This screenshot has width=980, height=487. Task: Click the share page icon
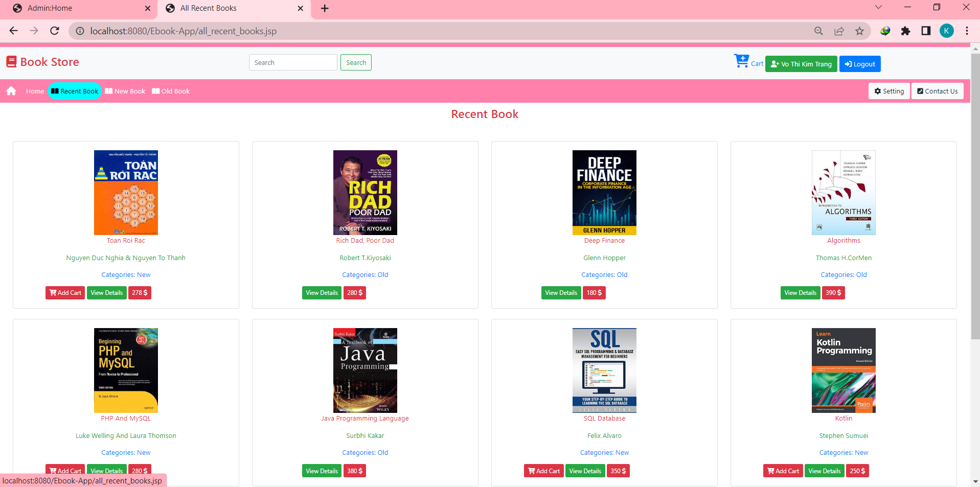pyautogui.click(x=839, y=31)
